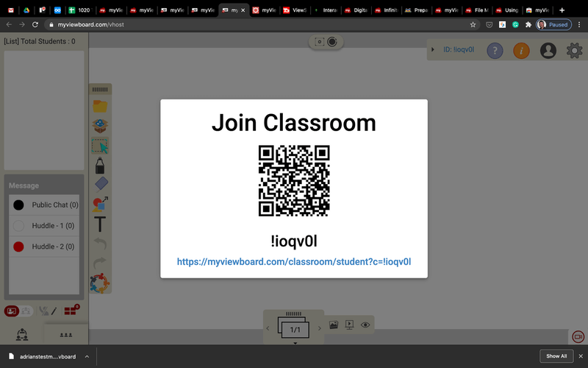Click the ID: !ioqv0l label
The image size is (588, 368).
[x=459, y=49]
